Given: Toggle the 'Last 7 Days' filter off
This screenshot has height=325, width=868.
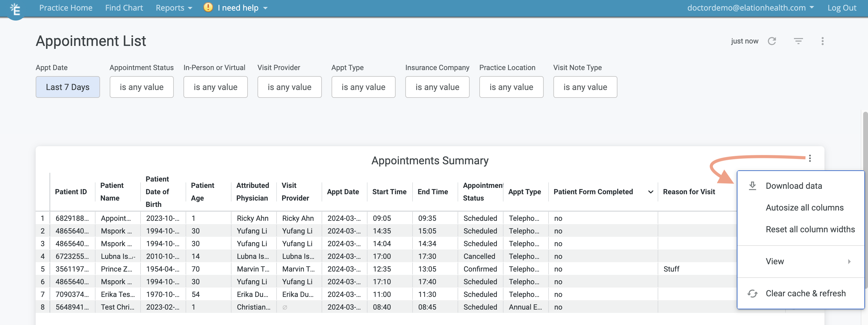Looking at the screenshot, I should point(67,87).
